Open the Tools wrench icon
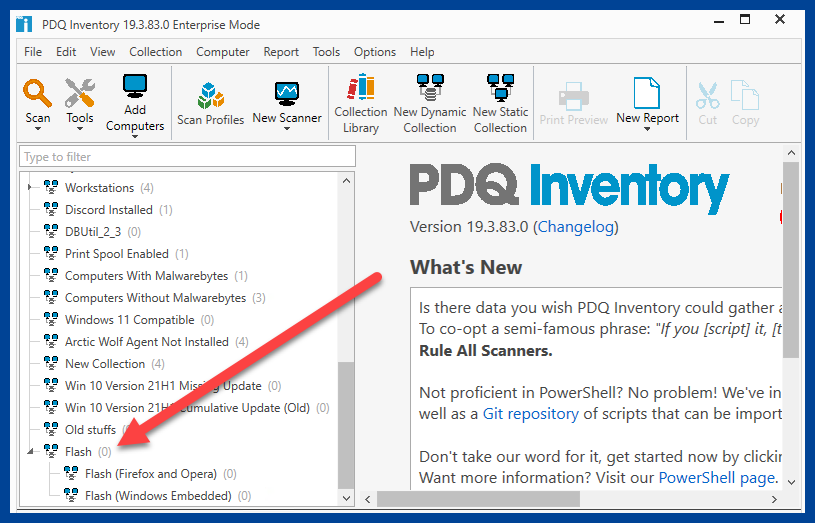This screenshot has width=815, height=523. tap(80, 94)
